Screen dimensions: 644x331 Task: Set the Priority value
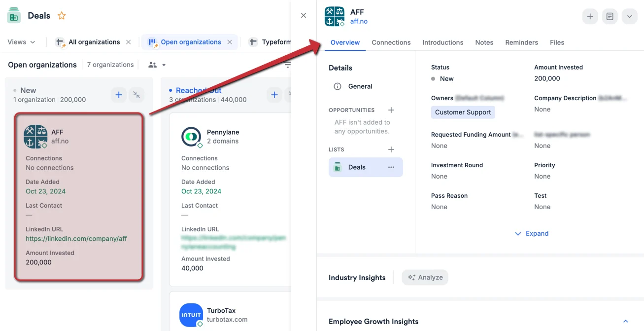click(x=542, y=176)
